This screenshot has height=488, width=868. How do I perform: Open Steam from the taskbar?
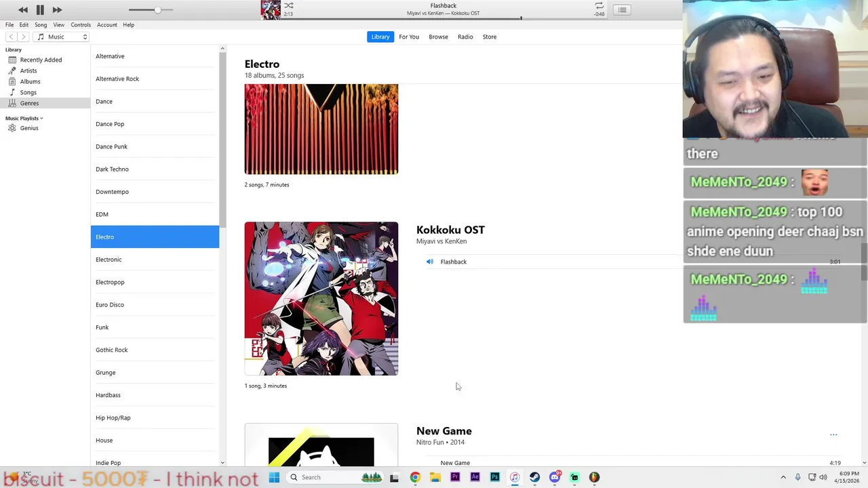pos(534,477)
